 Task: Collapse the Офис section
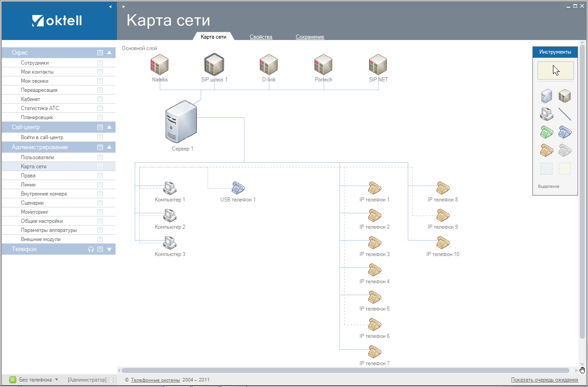click(109, 53)
